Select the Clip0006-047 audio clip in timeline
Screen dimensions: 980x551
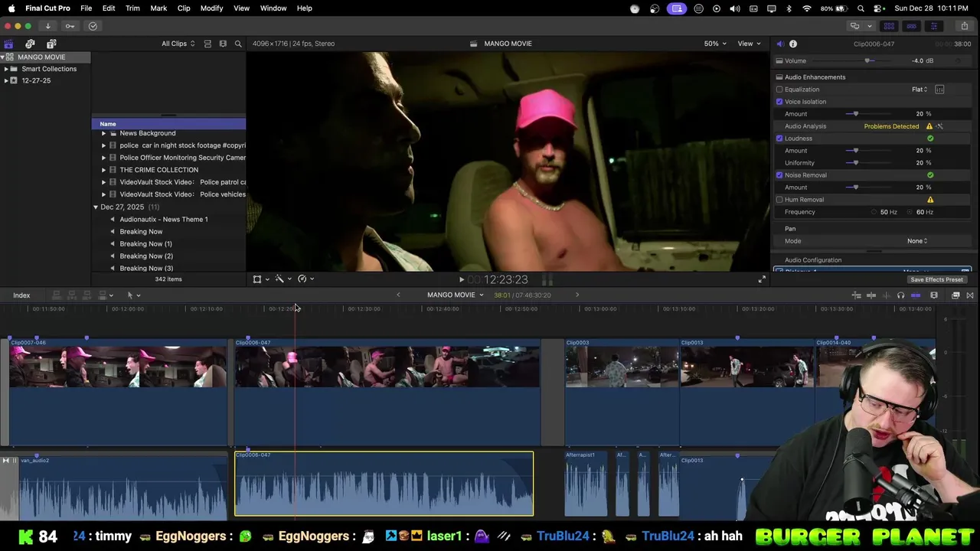[x=384, y=484]
